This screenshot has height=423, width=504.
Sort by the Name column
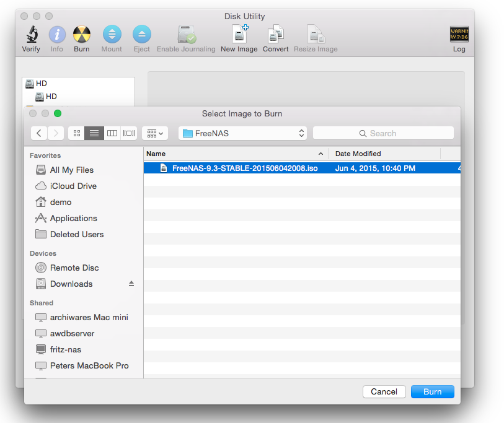236,154
